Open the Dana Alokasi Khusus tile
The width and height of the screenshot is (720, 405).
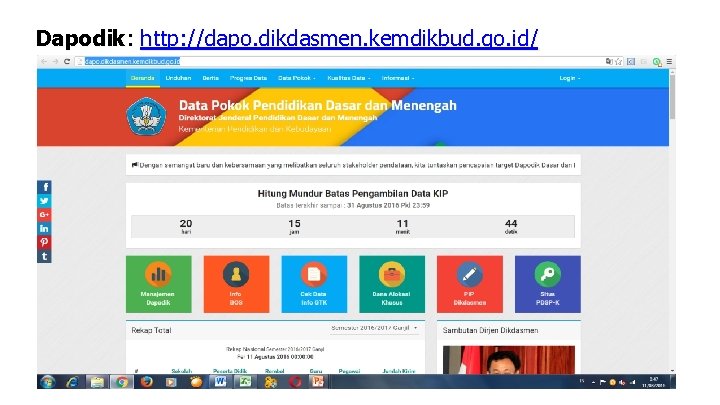coord(392,284)
